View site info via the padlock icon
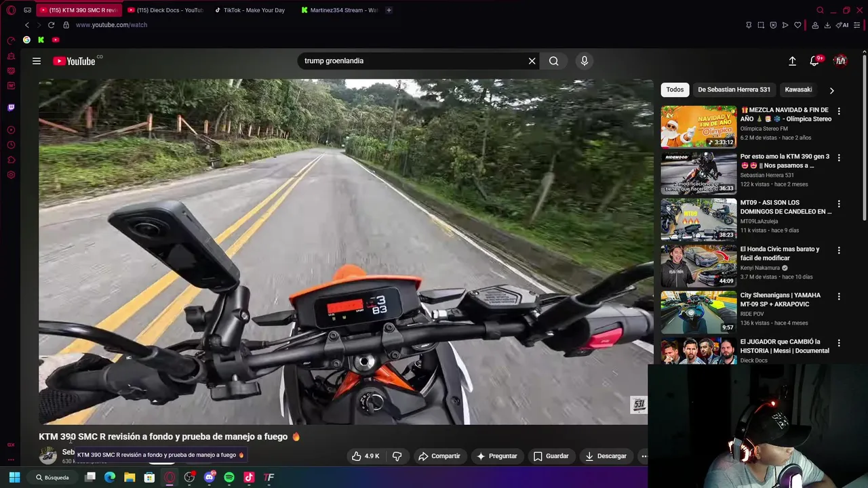 [x=66, y=25]
